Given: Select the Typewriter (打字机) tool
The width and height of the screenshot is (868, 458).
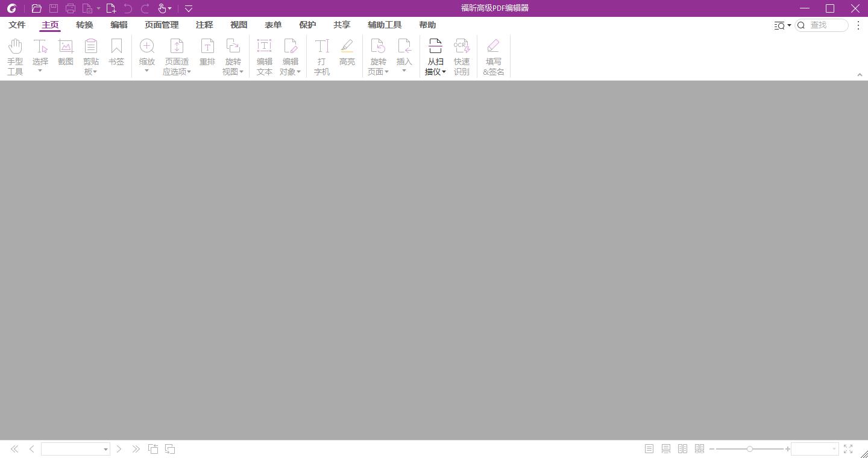Looking at the screenshot, I should (x=322, y=56).
